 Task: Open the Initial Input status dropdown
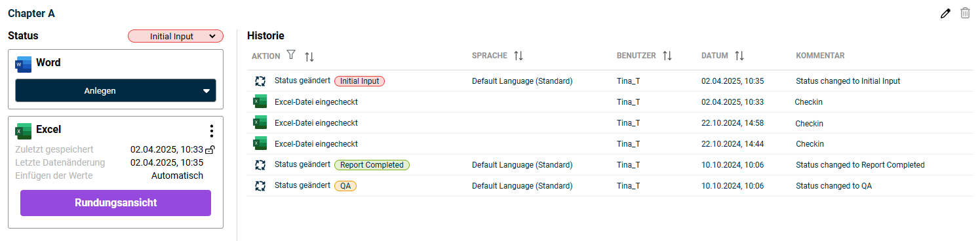(176, 36)
